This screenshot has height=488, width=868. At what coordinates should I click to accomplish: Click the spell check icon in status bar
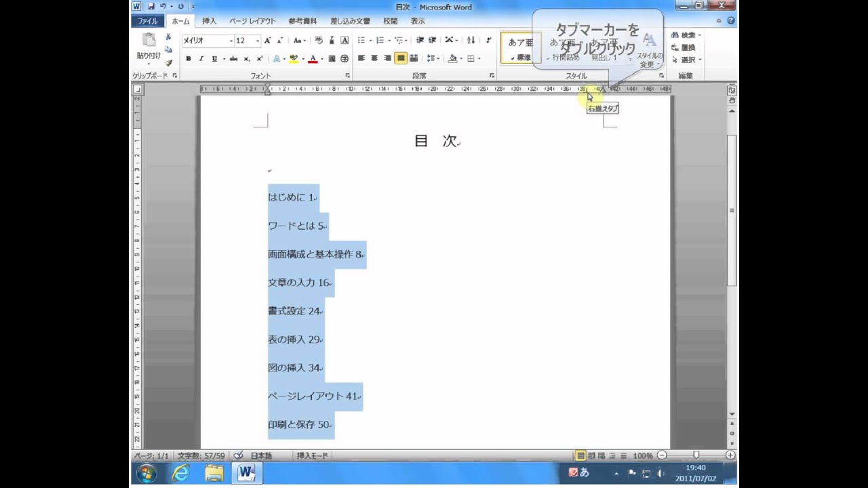point(238,455)
